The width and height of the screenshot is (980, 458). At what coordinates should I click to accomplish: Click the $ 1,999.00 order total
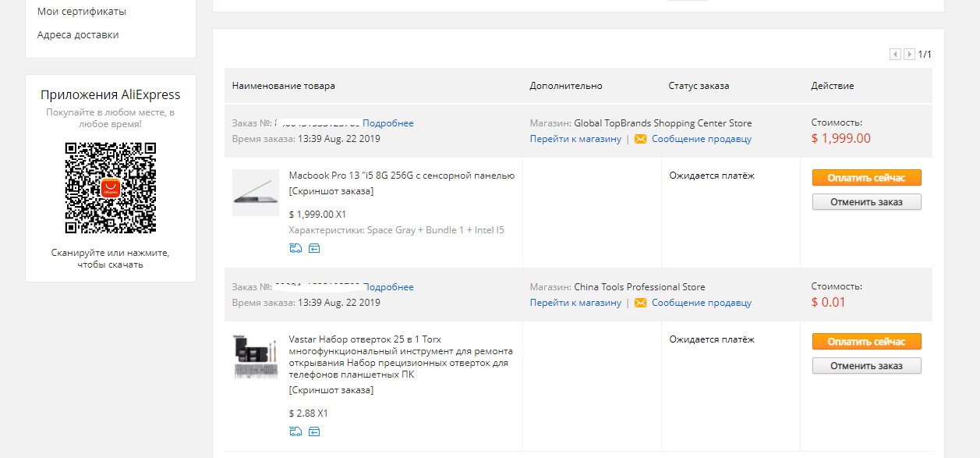(x=841, y=139)
